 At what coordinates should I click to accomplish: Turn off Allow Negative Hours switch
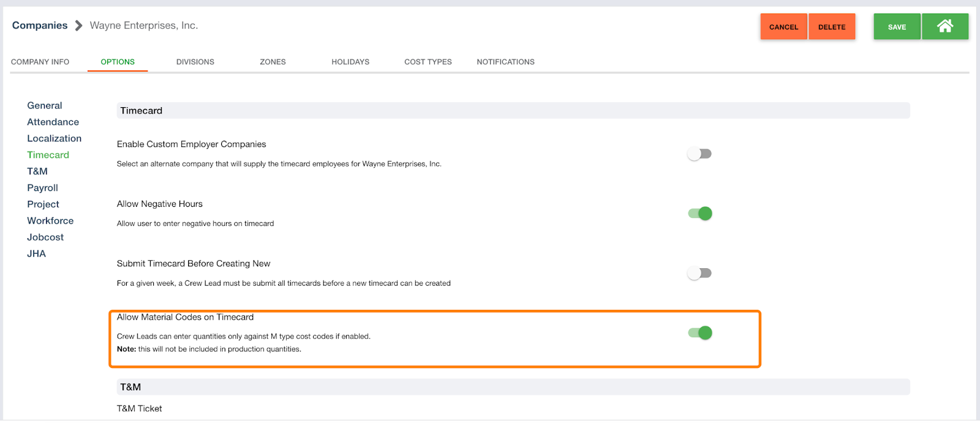699,213
